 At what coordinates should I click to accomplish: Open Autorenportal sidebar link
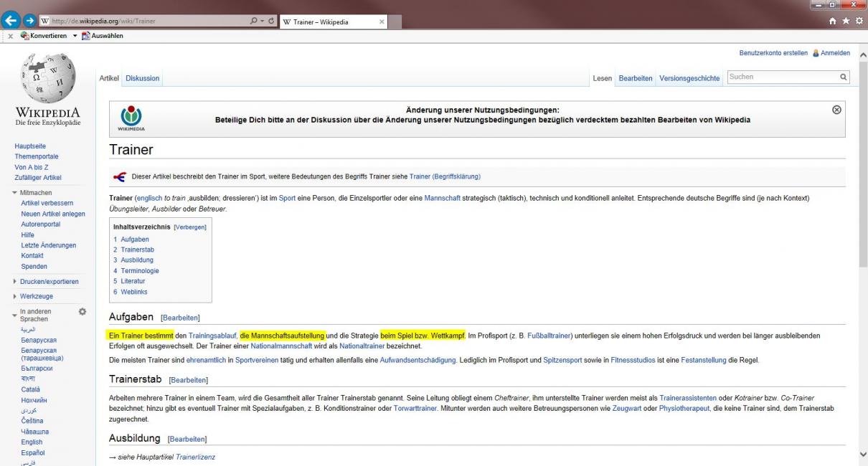tap(41, 224)
